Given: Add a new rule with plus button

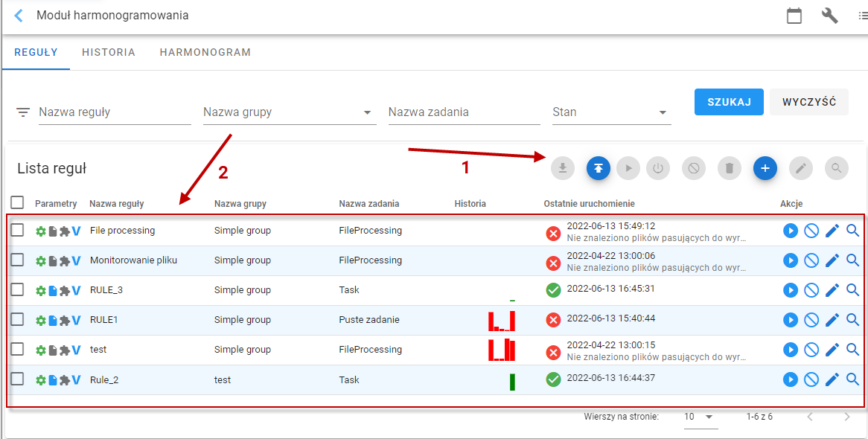Looking at the screenshot, I should click(765, 168).
